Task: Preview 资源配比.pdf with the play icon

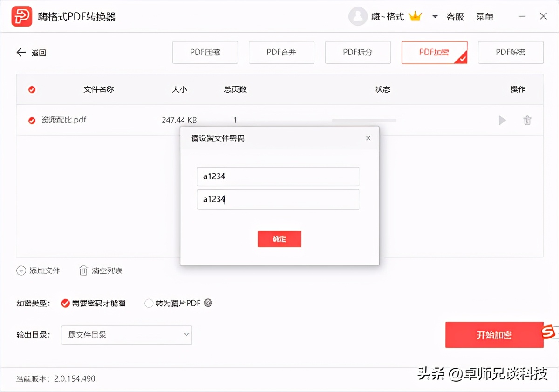Action: (x=502, y=120)
